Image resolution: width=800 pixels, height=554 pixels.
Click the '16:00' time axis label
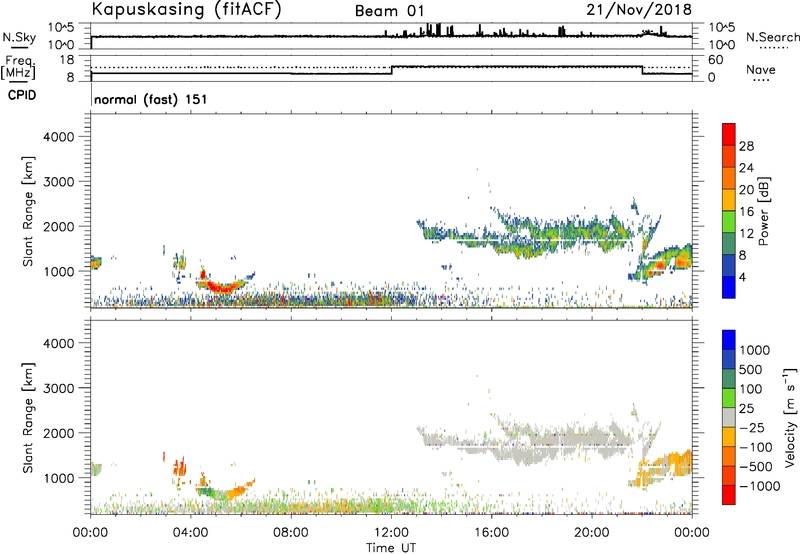point(491,533)
